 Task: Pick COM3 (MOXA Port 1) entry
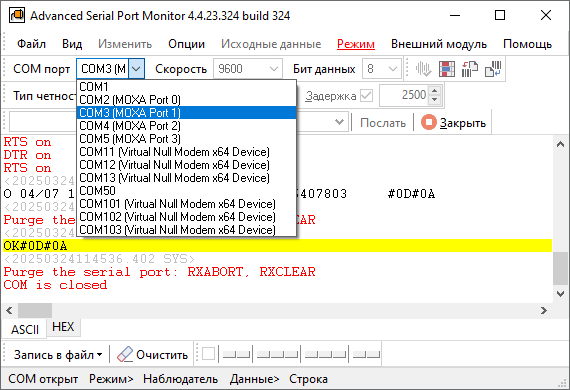[186, 113]
